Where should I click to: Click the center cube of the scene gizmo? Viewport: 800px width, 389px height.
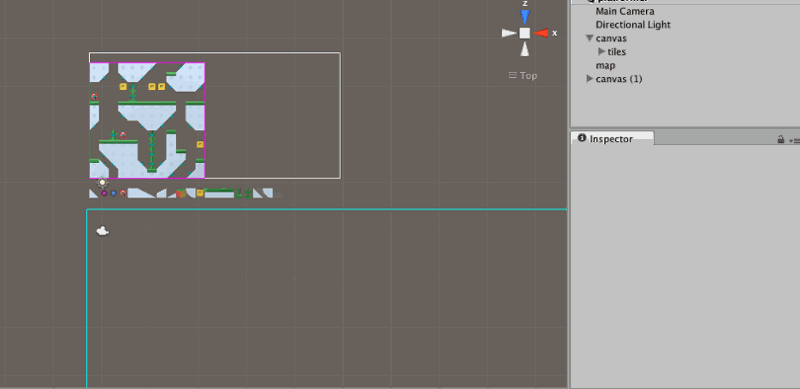pyautogui.click(x=525, y=33)
